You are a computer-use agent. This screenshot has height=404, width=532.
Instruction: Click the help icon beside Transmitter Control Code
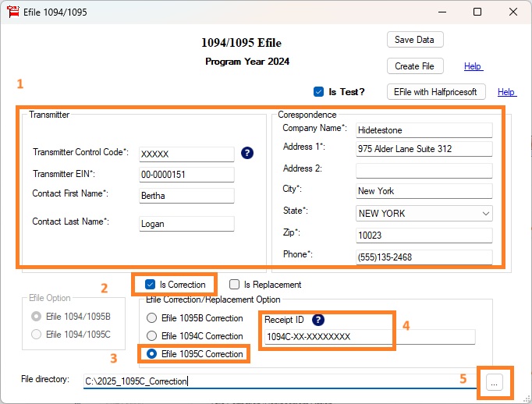247,153
